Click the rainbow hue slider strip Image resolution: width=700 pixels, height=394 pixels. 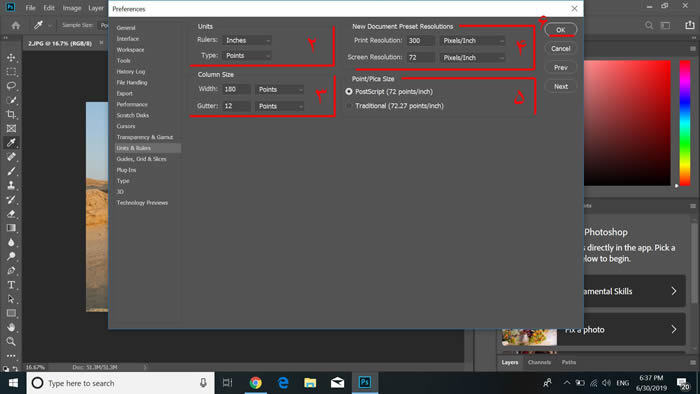[685, 123]
